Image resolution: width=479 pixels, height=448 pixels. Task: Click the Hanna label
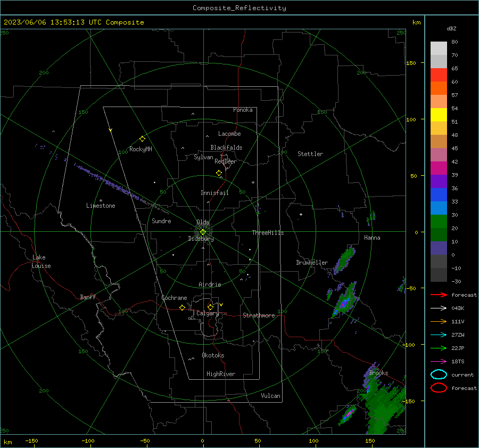click(x=372, y=238)
